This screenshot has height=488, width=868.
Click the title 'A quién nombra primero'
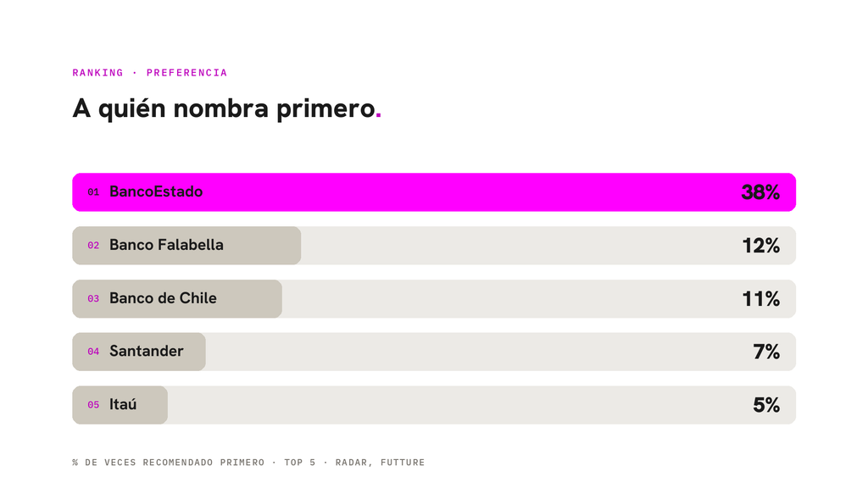(x=224, y=109)
